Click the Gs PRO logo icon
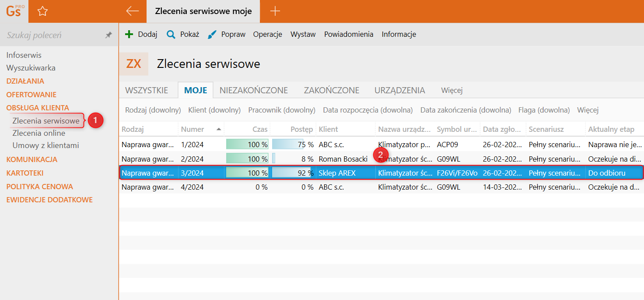 pyautogui.click(x=14, y=11)
